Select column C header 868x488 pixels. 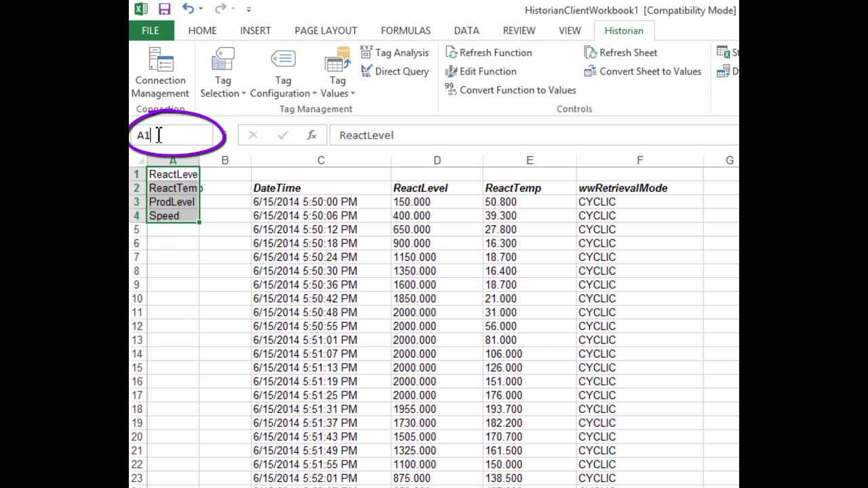(x=321, y=161)
